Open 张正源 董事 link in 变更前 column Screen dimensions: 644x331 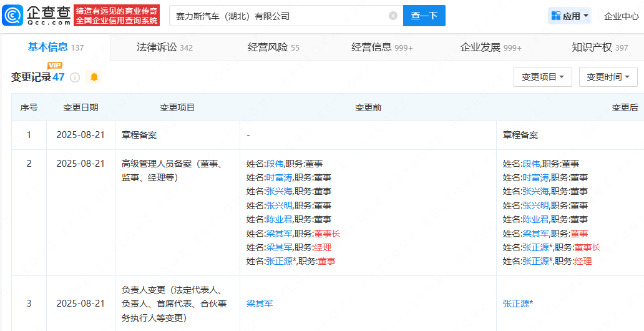(279, 261)
